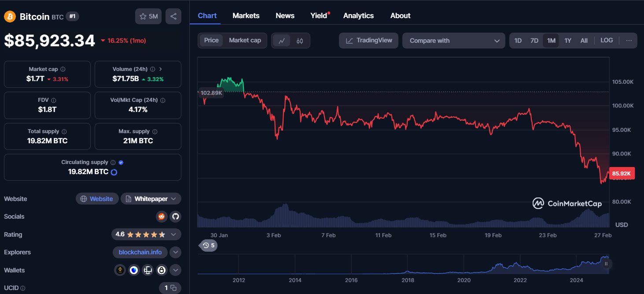Screen dimensions: 644x294
Task: Open the GitHub social icon
Action: coord(176,216)
